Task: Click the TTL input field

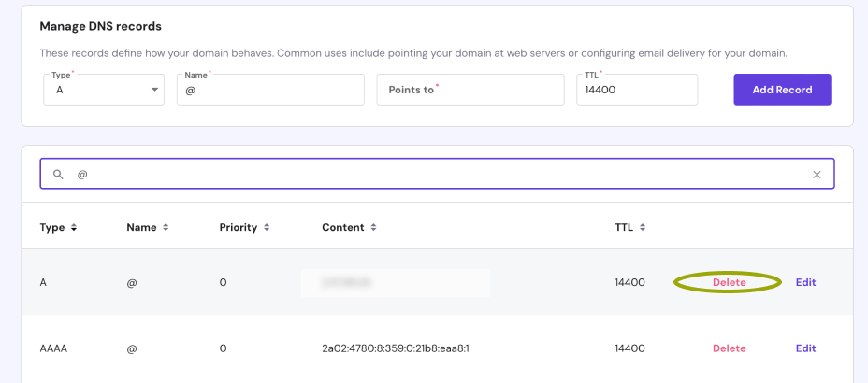Action: pyautogui.click(x=637, y=90)
